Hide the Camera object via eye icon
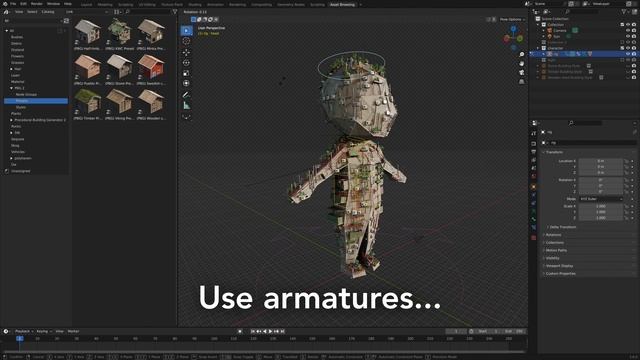 pos(628,31)
